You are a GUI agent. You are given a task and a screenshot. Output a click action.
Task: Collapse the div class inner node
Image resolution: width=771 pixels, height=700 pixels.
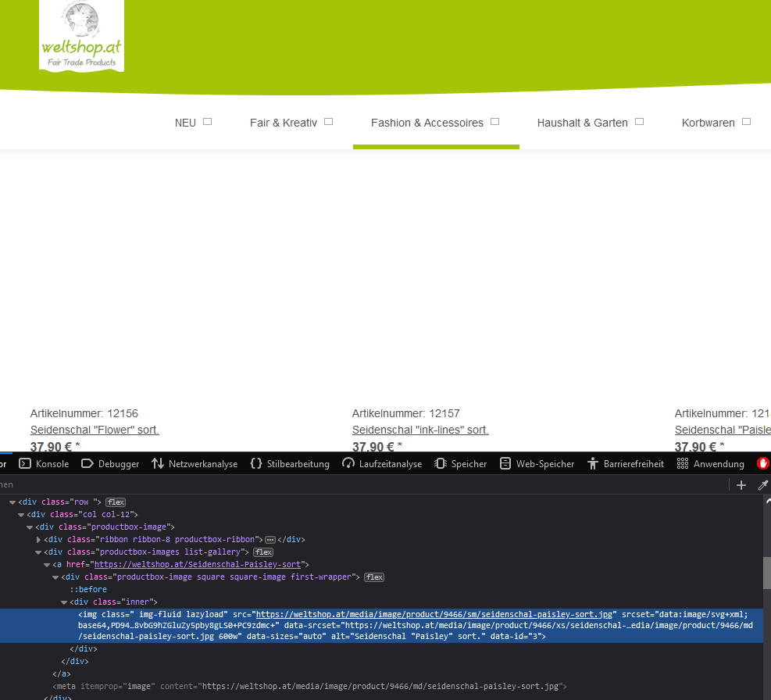coord(64,602)
